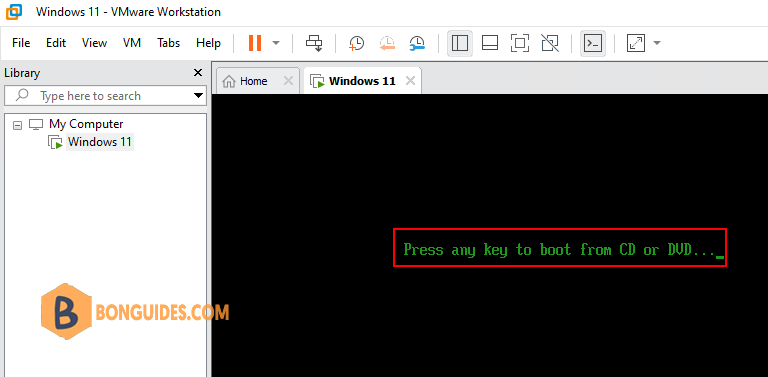Viewport: 768px width, 377px height.
Task: Toggle the thumbnail bar view
Action: click(x=490, y=43)
